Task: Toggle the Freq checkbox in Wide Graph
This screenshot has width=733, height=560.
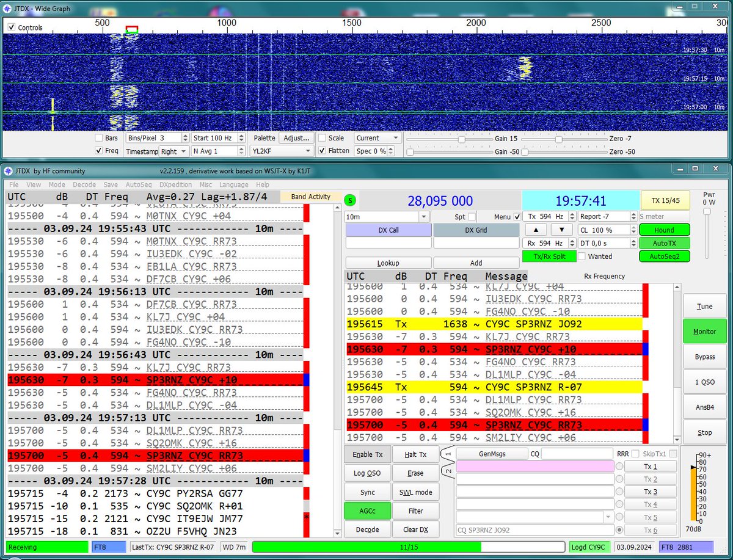Action: 98,150
